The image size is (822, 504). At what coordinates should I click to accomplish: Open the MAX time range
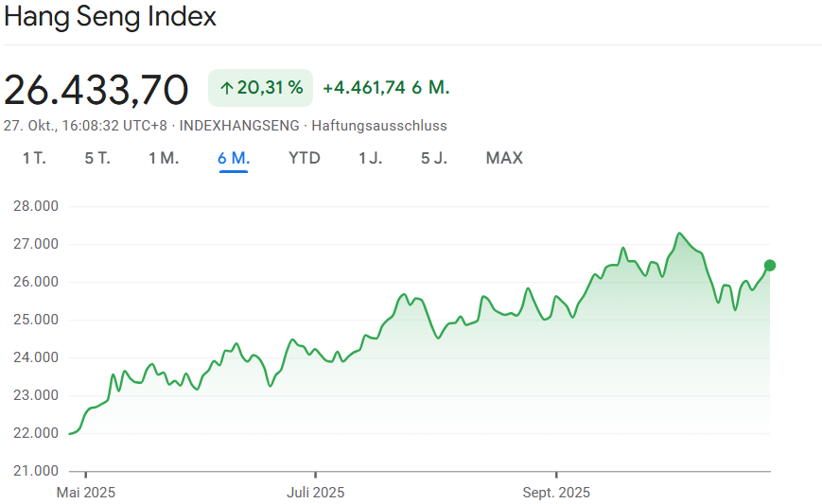(504, 158)
